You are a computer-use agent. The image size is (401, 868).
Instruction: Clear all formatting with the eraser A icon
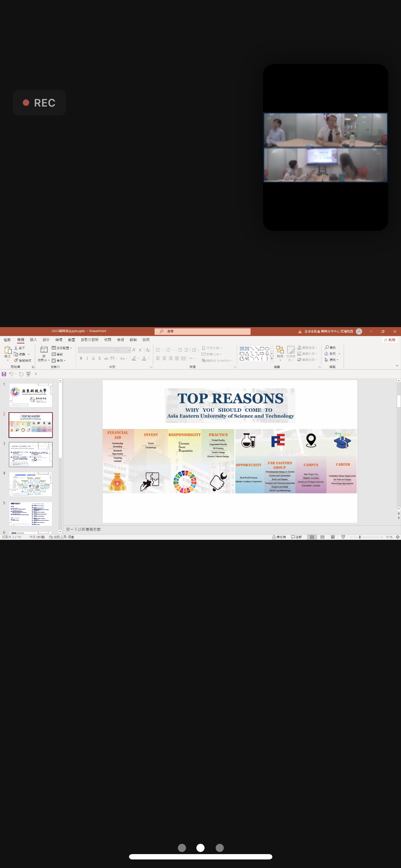pyautogui.click(x=148, y=350)
